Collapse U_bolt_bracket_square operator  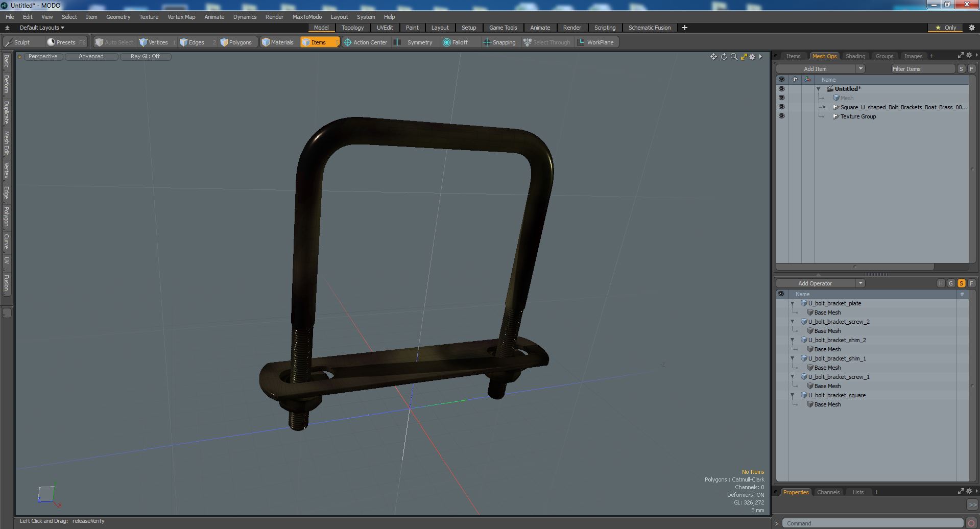pyautogui.click(x=793, y=395)
